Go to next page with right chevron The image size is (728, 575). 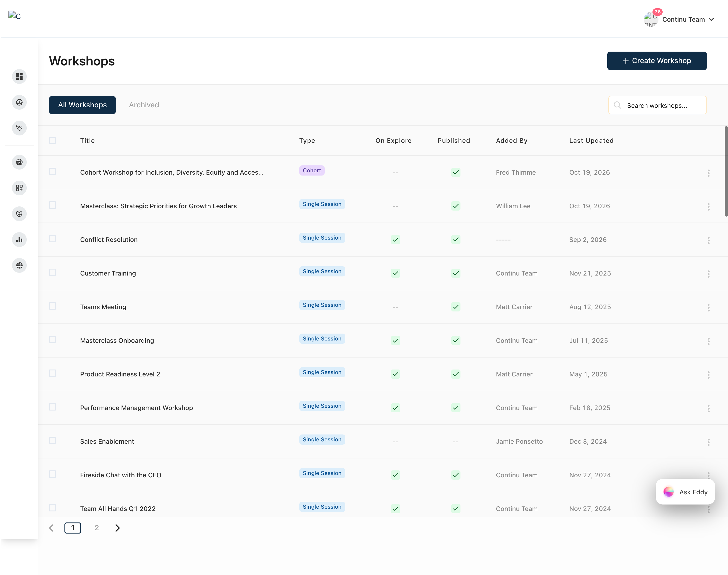[117, 528]
